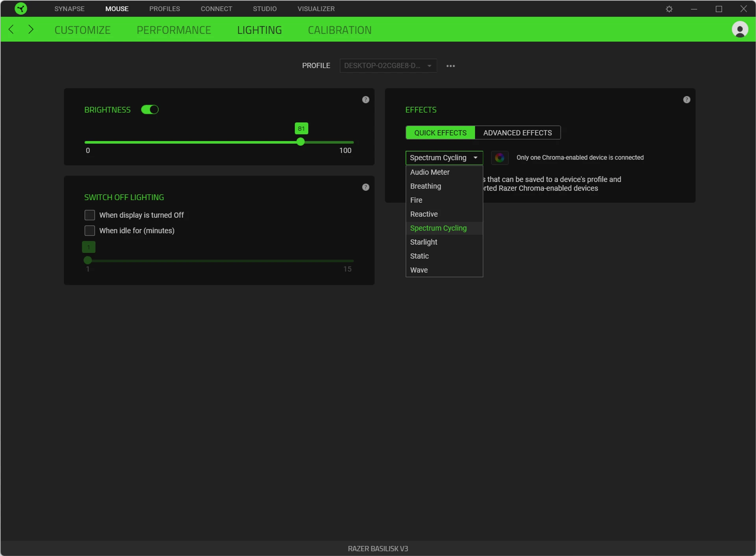Select Reactive effect
The height and width of the screenshot is (556, 756).
pos(444,214)
